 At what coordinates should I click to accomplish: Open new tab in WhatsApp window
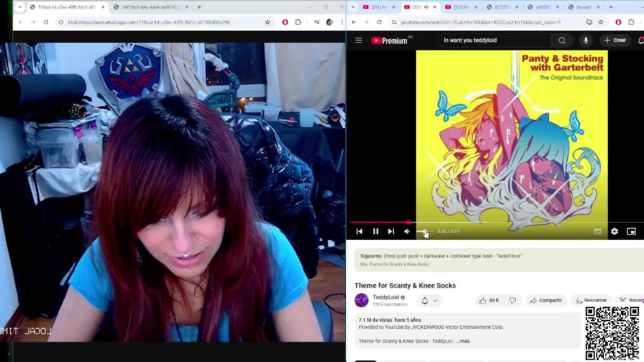pyautogui.click(x=199, y=7)
